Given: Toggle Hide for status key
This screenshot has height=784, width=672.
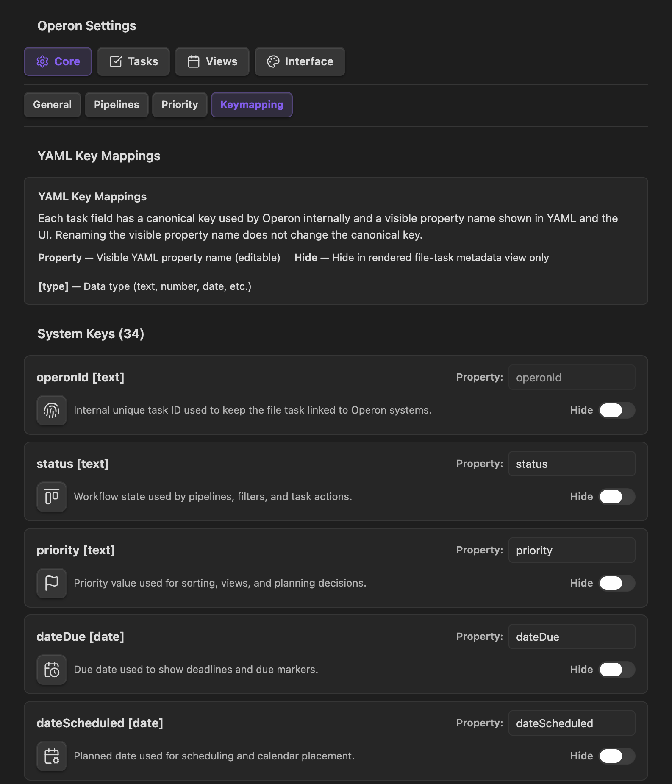Looking at the screenshot, I should pyautogui.click(x=617, y=497).
